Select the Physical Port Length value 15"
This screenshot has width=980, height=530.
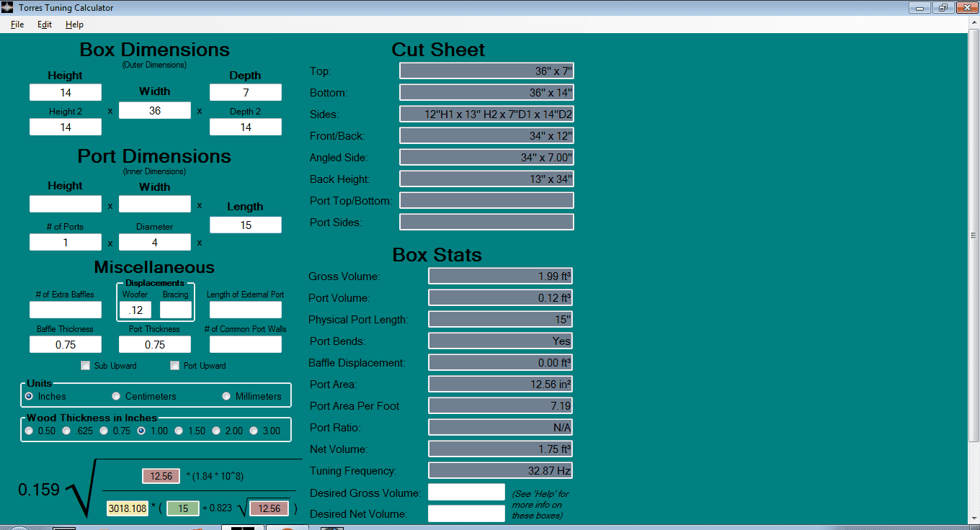click(501, 319)
